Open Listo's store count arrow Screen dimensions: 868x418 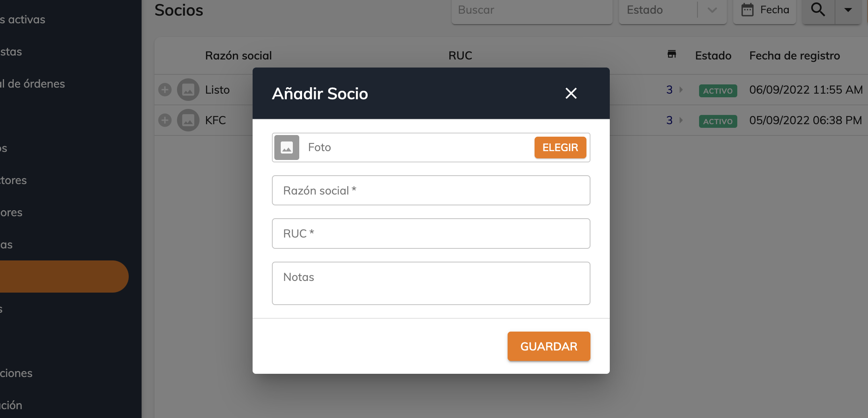point(681,90)
